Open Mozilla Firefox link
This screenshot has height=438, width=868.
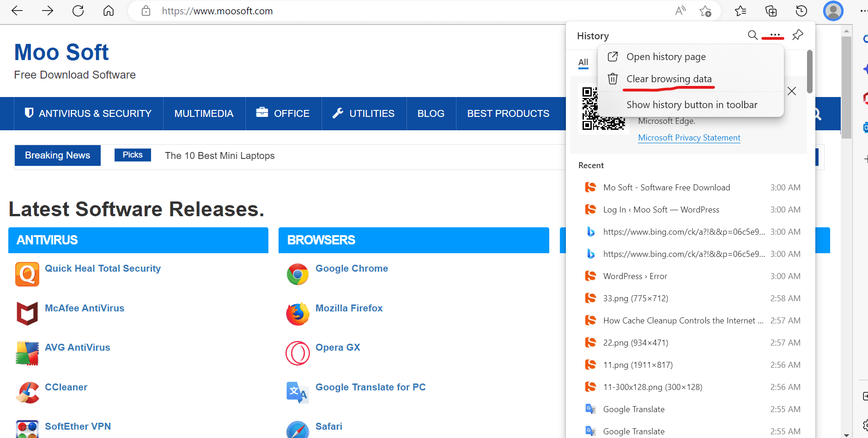tap(349, 308)
